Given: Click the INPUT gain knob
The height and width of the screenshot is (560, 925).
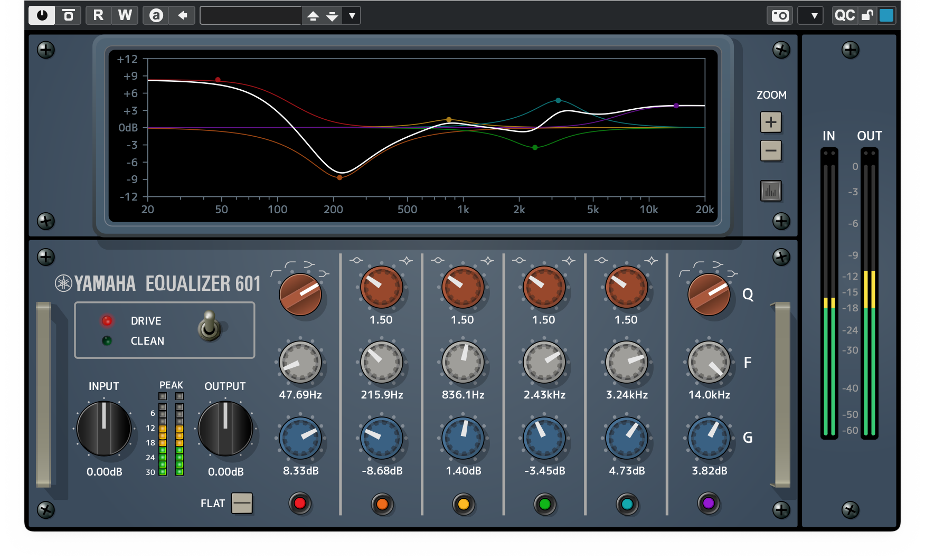Looking at the screenshot, I should point(104,429).
